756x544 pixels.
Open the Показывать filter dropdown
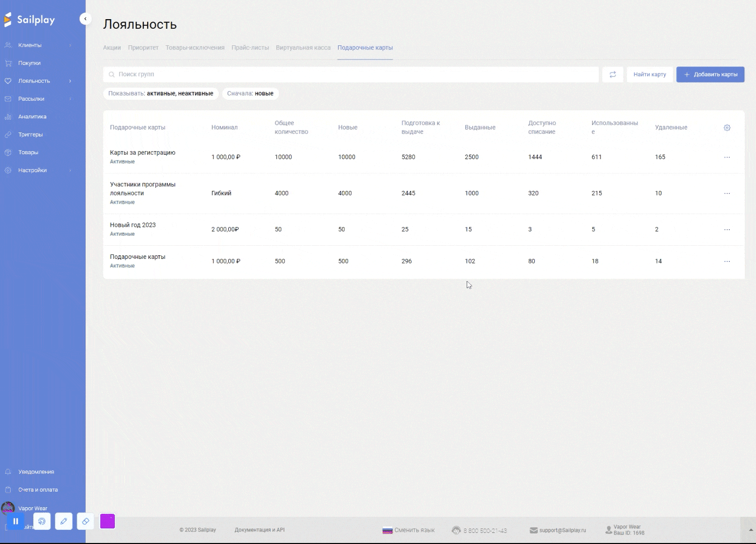[x=161, y=94]
